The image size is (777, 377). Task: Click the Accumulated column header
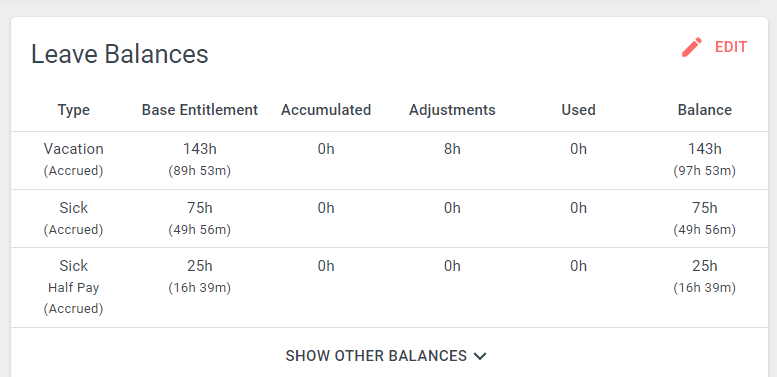(x=326, y=110)
